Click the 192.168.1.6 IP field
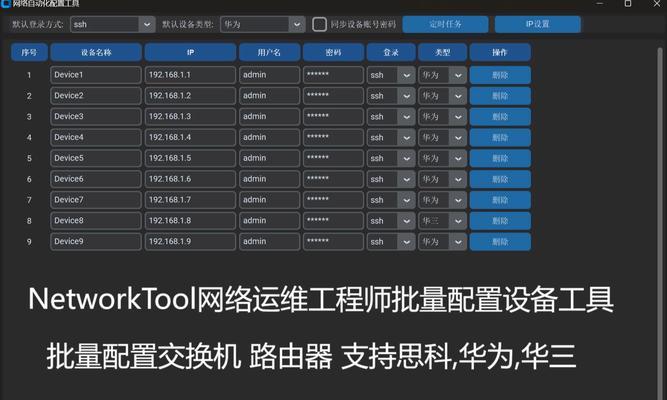667x400 pixels. tap(190, 179)
